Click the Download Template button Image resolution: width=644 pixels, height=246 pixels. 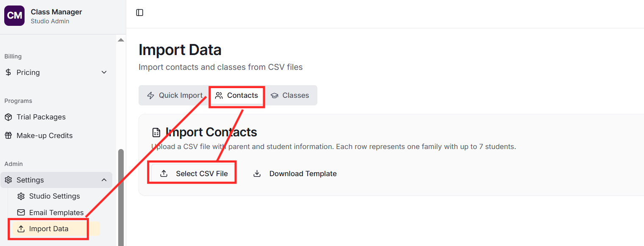click(x=295, y=174)
